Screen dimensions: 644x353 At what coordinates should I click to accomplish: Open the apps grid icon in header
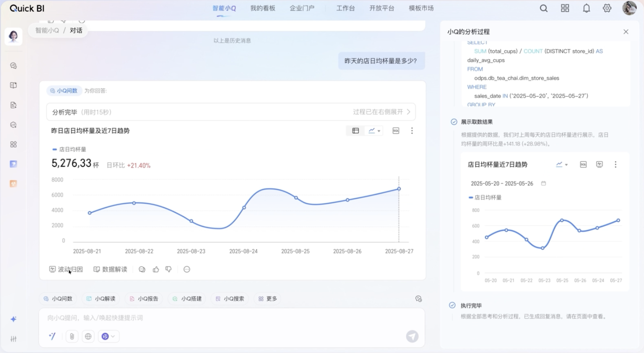[565, 8]
